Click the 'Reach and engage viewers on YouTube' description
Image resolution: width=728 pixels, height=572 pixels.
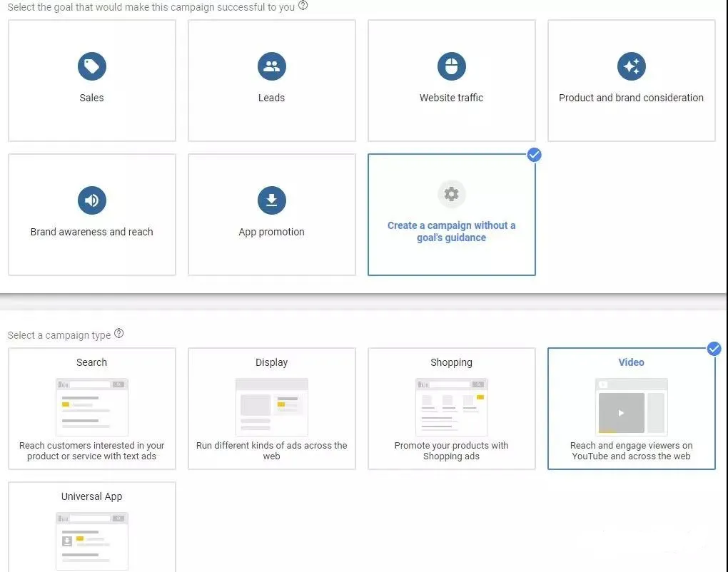(x=631, y=451)
